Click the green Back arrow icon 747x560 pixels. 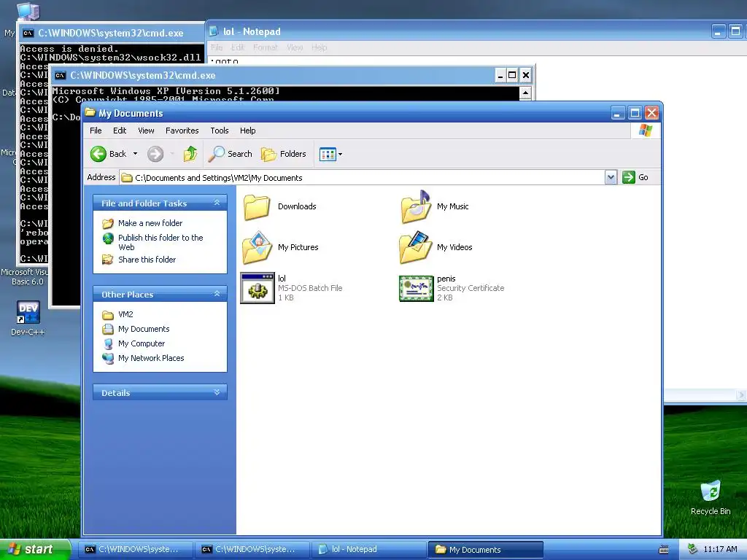[98, 154]
